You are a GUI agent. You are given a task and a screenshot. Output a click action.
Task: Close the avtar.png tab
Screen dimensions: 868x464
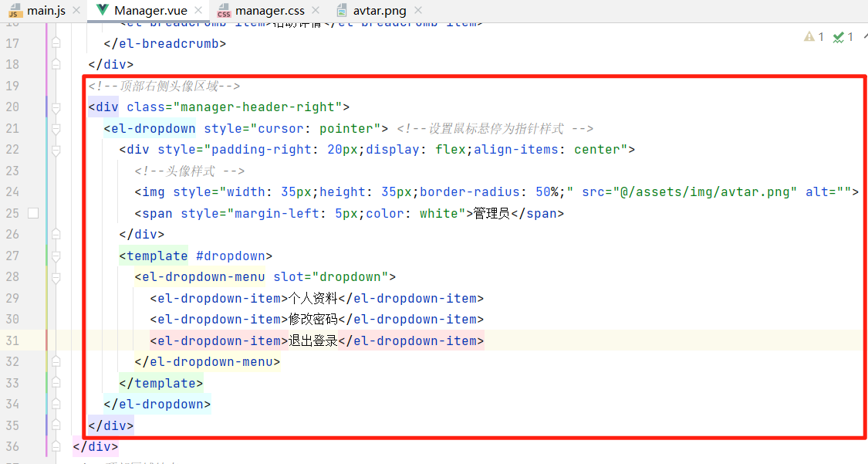pos(418,11)
